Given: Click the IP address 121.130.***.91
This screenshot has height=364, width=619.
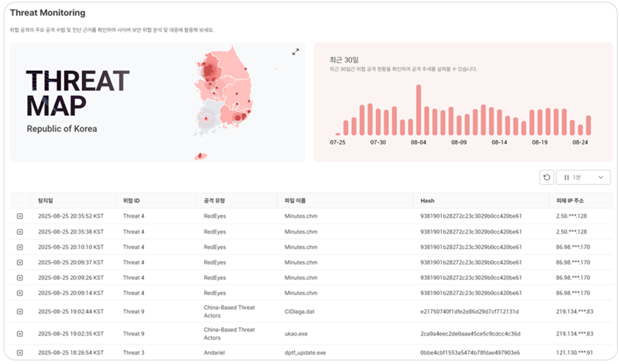Looking at the screenshot, I should click(x=574, y=352).
